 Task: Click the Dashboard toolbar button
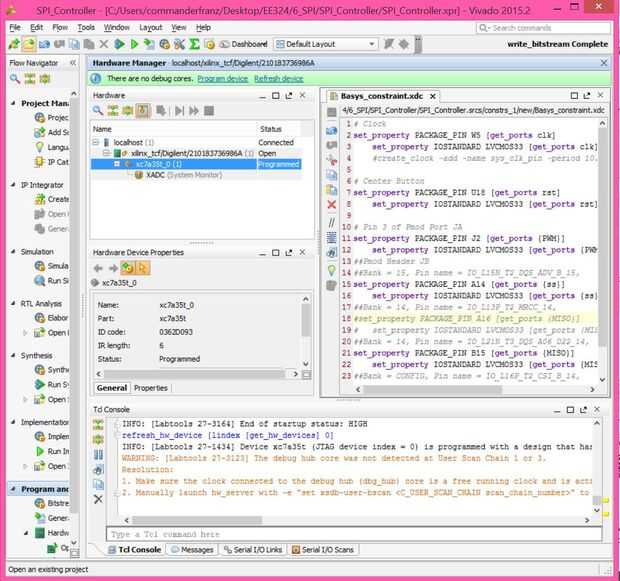(243, 44)
